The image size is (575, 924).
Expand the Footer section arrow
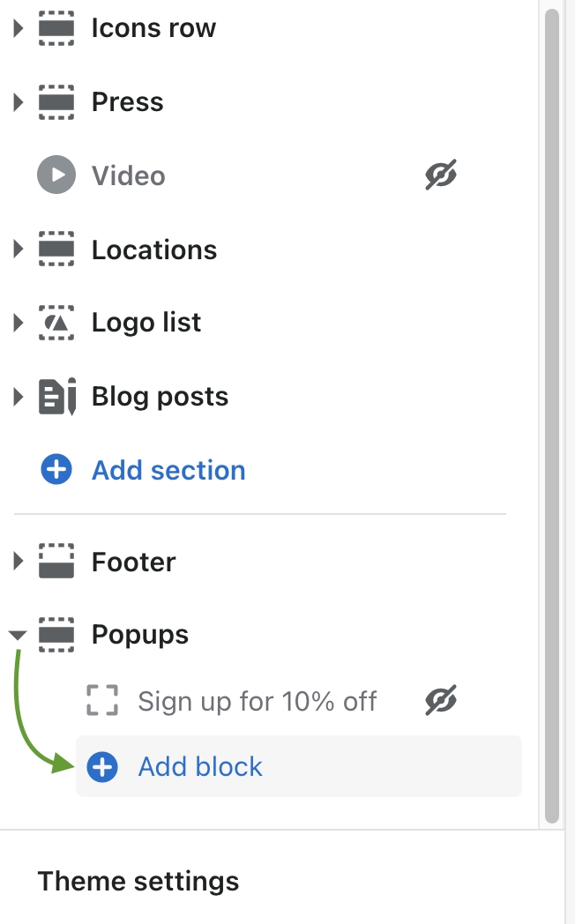pyautogui.click(x=18, y=562)
